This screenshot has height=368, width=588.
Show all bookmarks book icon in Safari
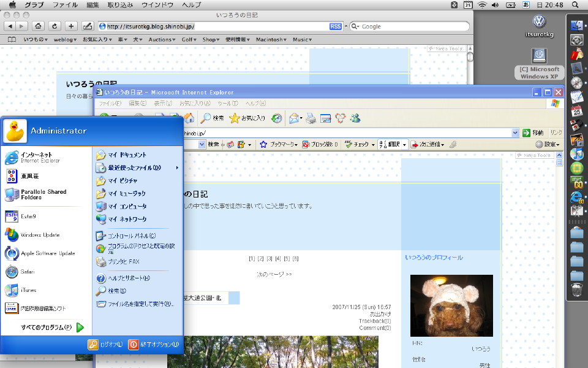point(12,39)
